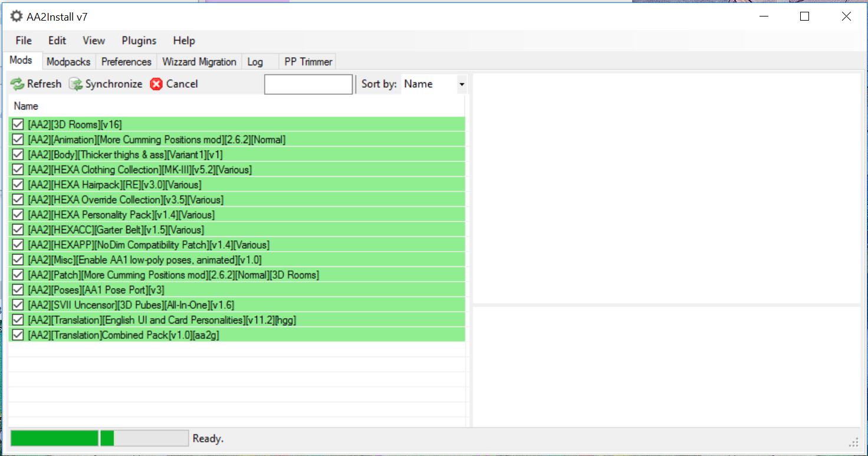Uncheck the 3D Rooms v16 mod
868x456 pixels.
pos(18,124)
